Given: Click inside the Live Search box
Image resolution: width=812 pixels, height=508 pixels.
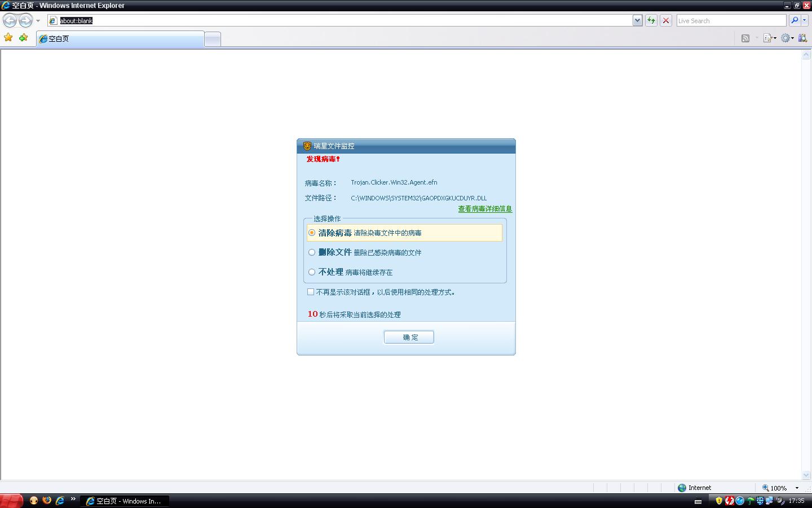Looking at the screenshot, I should pos(731,20).
